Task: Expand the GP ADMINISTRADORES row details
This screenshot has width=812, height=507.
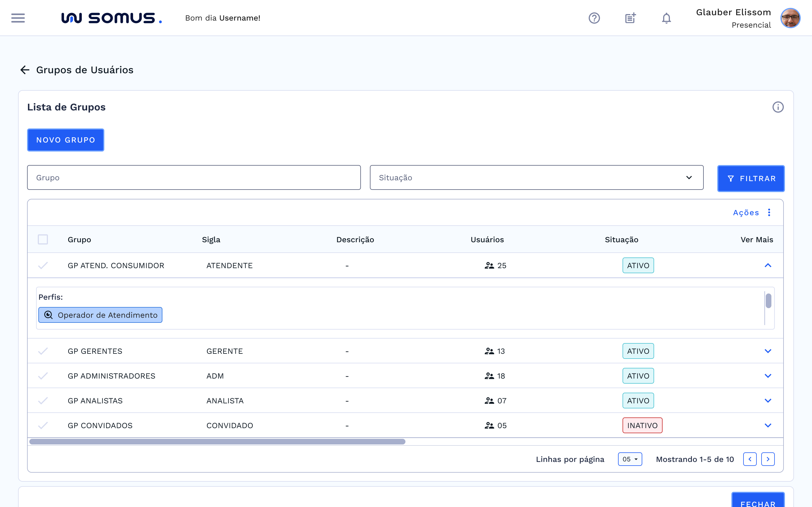Action: click(x=768, y=376)
